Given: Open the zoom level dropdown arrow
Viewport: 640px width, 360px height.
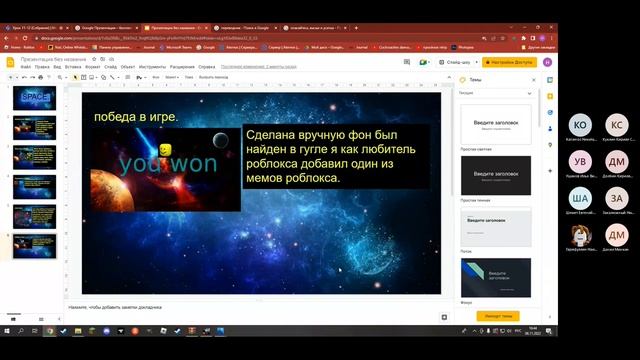Looking at the screenshot, I should [66, 77].
